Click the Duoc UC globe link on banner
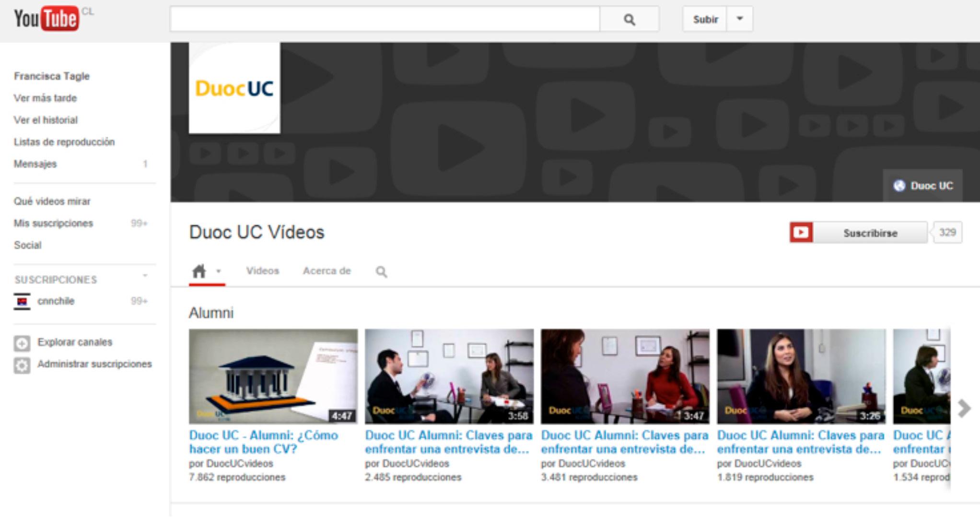 point(923,186)
